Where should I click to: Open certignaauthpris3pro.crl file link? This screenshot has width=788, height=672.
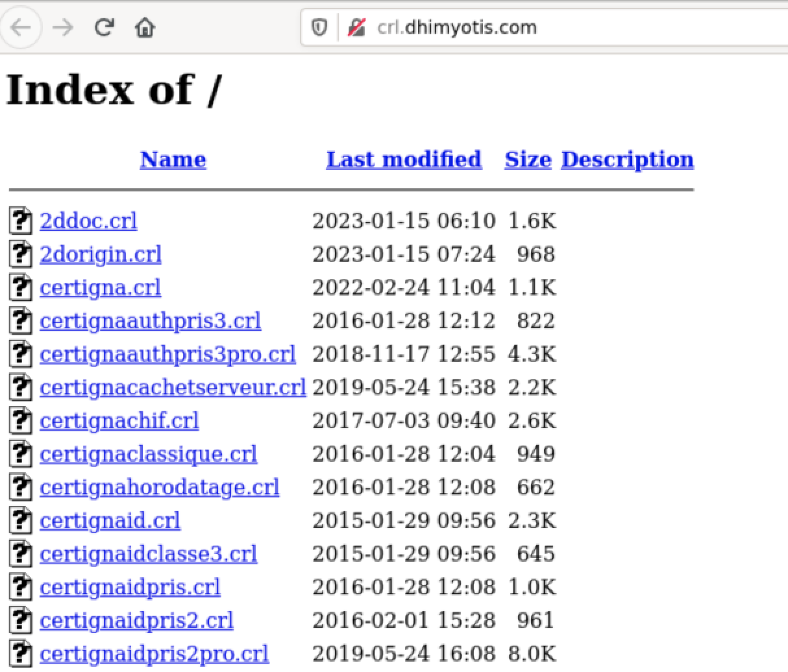tap(167, 354)
